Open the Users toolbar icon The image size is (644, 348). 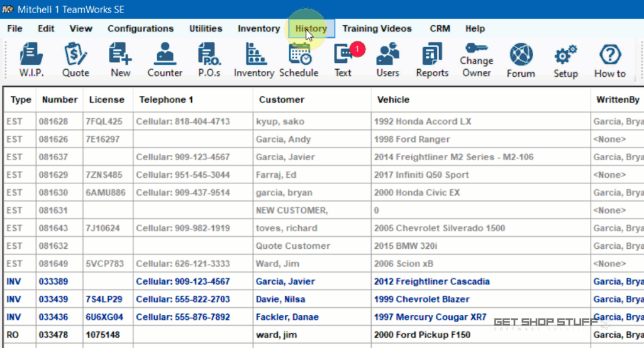coord(387,60)
